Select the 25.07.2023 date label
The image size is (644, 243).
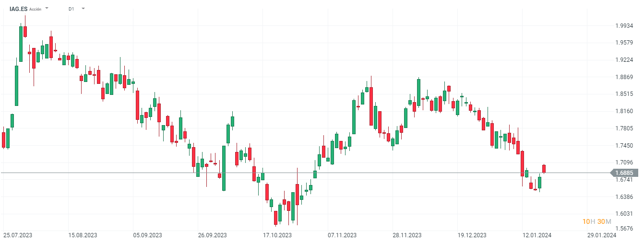pyautogui.click(x=17, y=235)
